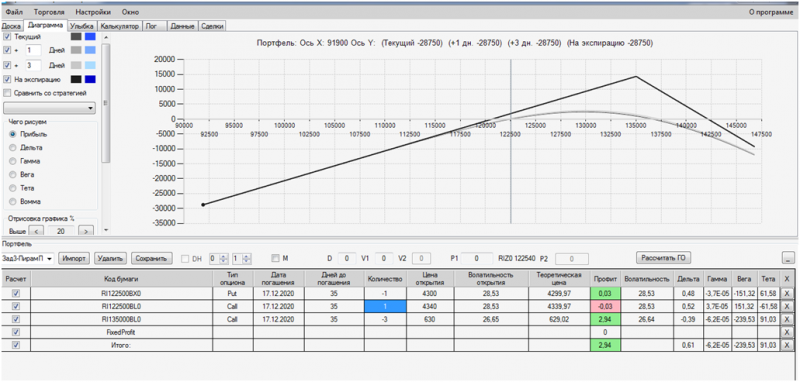
Task: Remove the FixedProfit row
Action: 787,332
